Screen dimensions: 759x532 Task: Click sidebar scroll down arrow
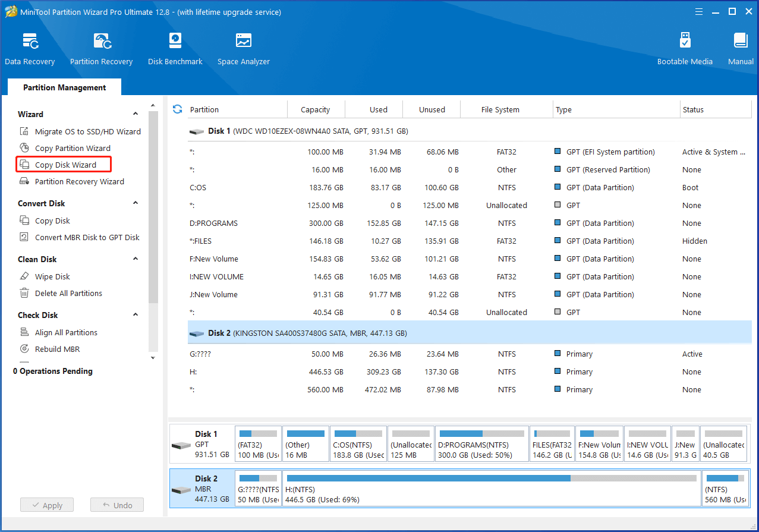coord(153,358)
